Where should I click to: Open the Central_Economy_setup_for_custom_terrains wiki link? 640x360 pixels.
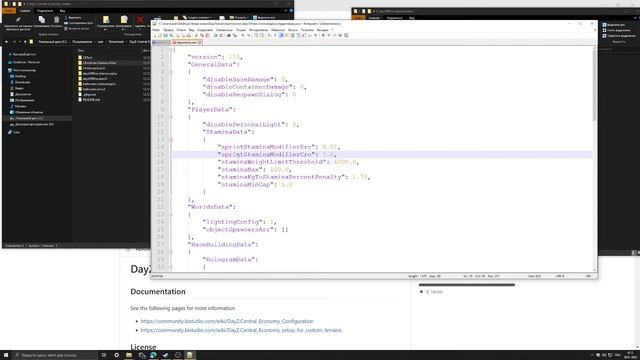[x=241, y=330]
